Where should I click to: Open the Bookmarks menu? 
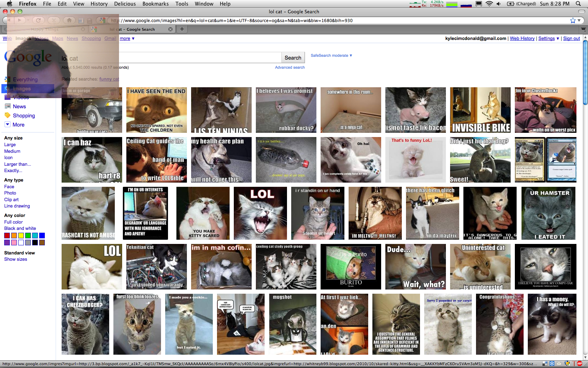point(155,4)
